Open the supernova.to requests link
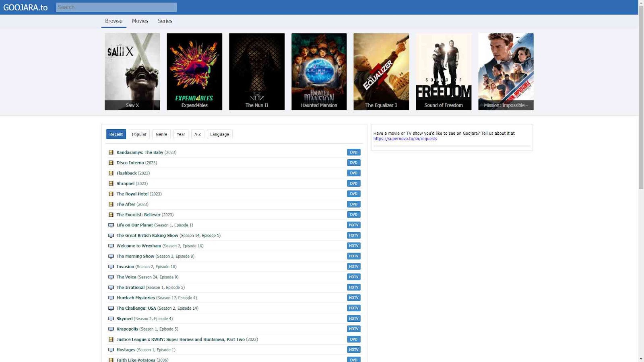 tap(405, 139)
